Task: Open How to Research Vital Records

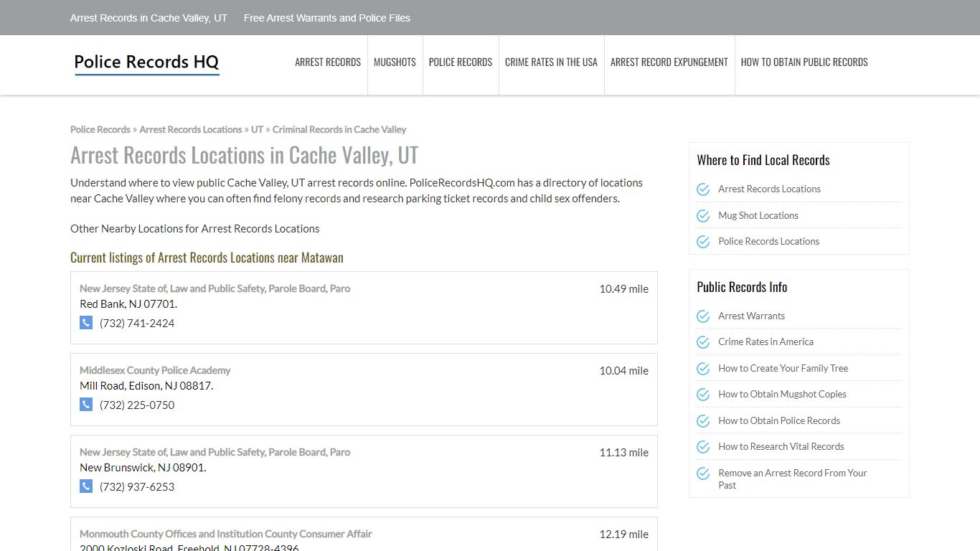Action: (x=781, y=447)
